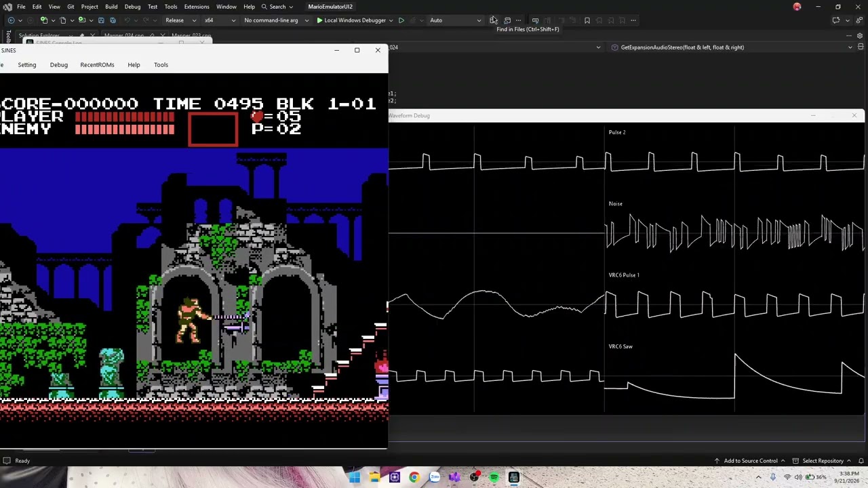Viewport: 868px width, 488px height.
Task: Open the File menu in Visual Studio
Action: coord(21,7)
